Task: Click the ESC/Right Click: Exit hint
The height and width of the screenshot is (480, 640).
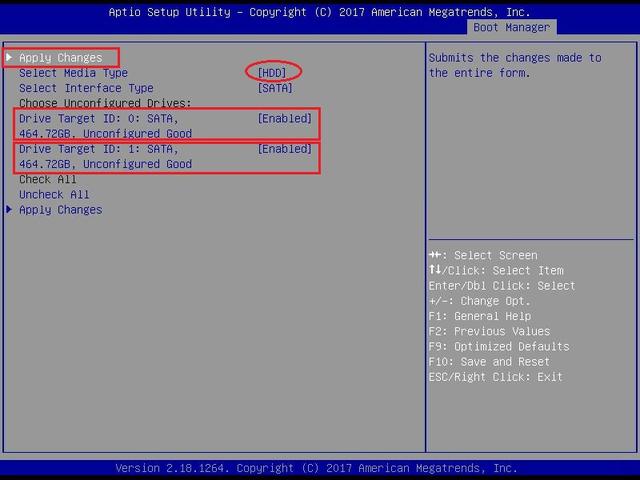Action: 495,377
